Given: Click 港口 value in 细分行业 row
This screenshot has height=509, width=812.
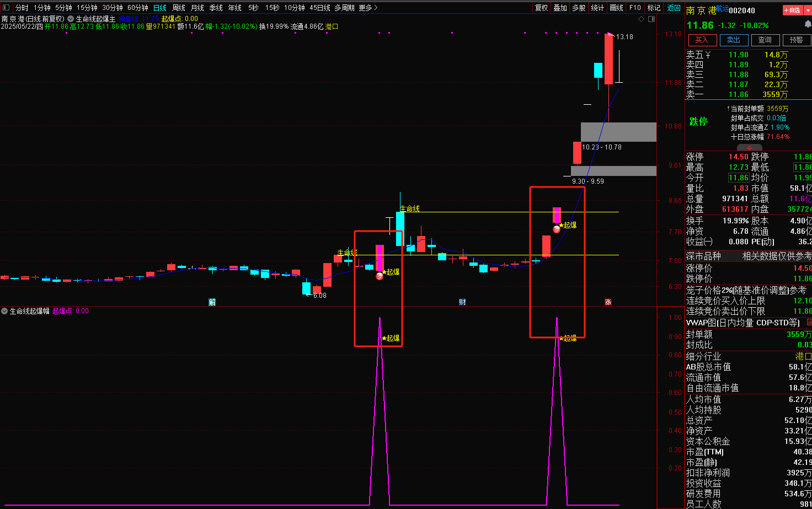Looking at the screenshot, I should [804, 356].
